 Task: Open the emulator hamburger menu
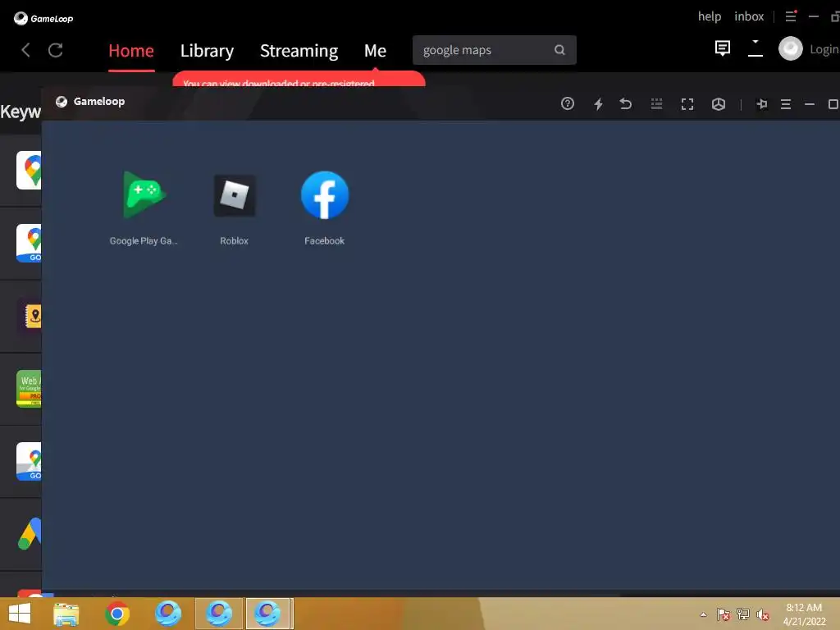786,104
